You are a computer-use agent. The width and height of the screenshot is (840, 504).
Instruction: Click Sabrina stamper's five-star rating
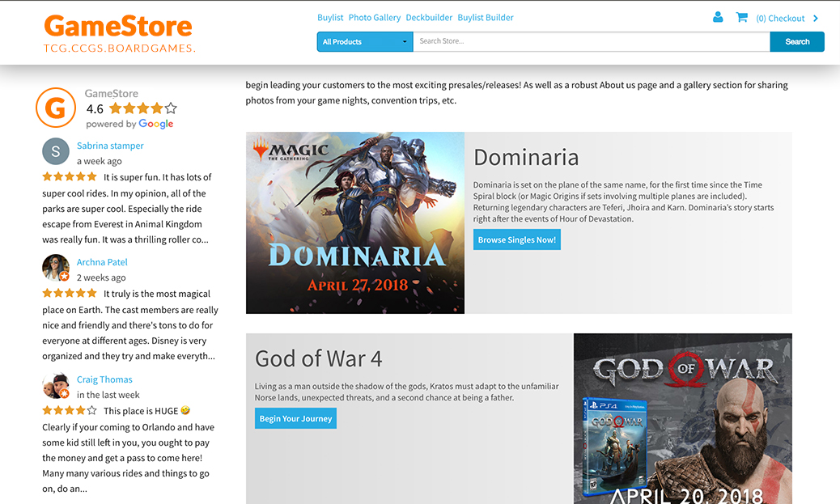pos(70,176)
